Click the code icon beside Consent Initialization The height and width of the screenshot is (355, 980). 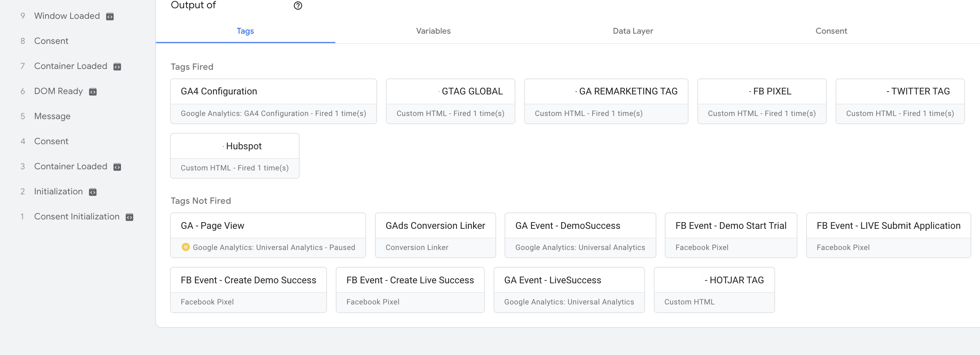tap(129, 217)
